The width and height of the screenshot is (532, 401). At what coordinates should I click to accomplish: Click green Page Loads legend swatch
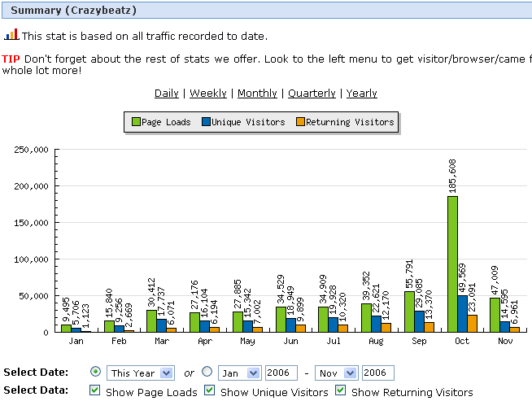(x=136, y=122)
